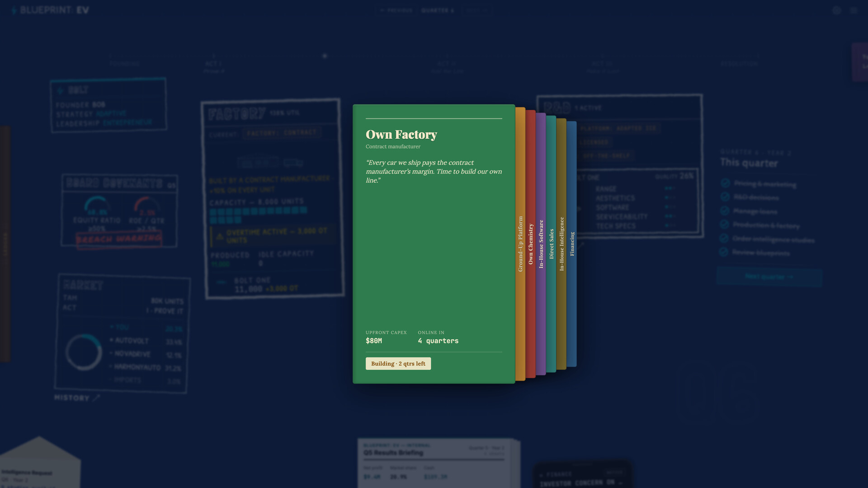This screenshot has height=488, width=868.
Task: Toggle the Pricing & marketing check mark
Action: click(x=725, y=183)
